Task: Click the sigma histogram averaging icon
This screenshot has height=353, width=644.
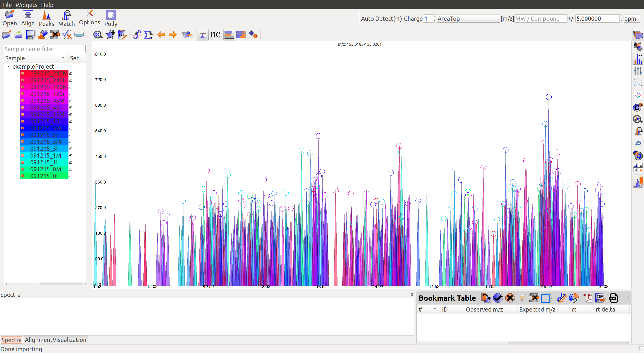Action: click(x=149, y=35)
